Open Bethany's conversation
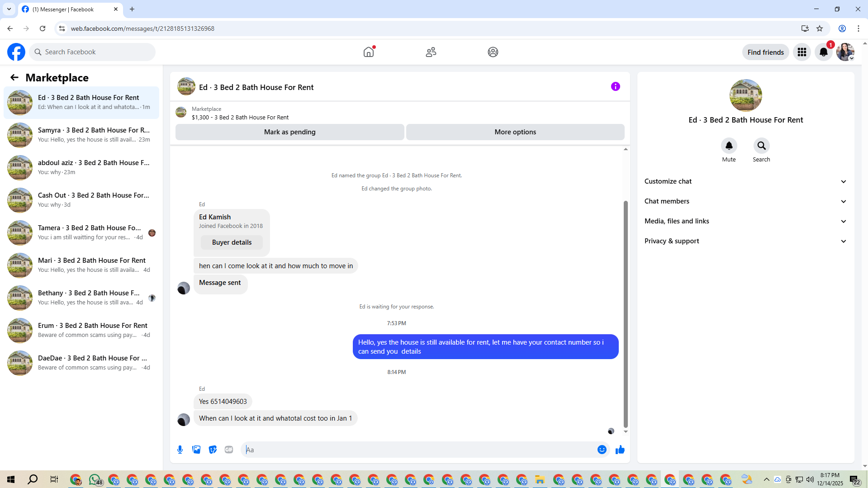This screenshot has height=488, width=868. [x=81, y=298]
